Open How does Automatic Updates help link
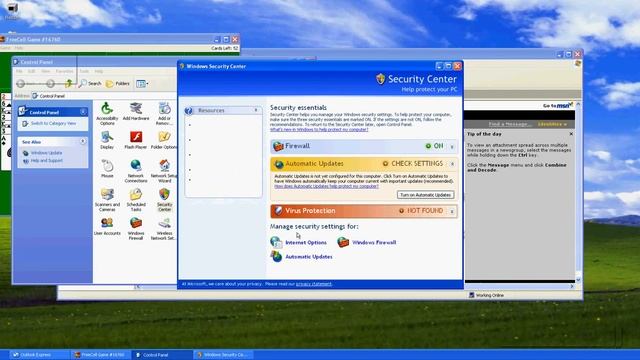Screen dimensions: 640x360 tap(327, 186)
